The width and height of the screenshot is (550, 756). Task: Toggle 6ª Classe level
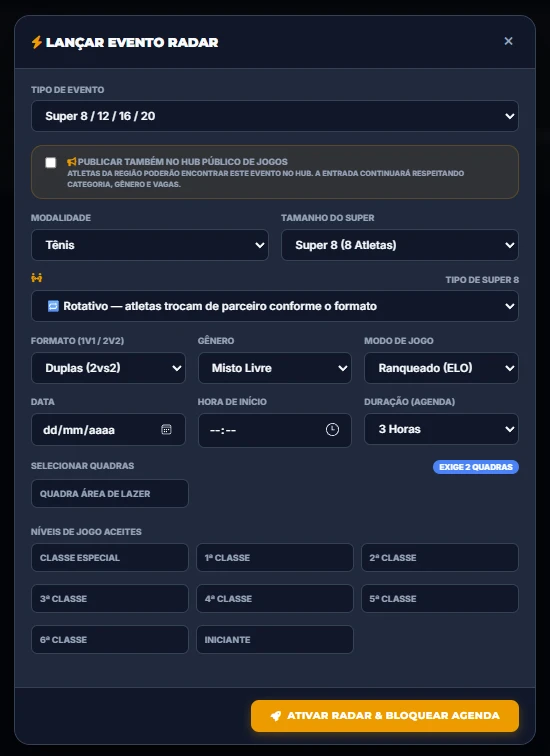pyautogui.click(x=109, y=639)
